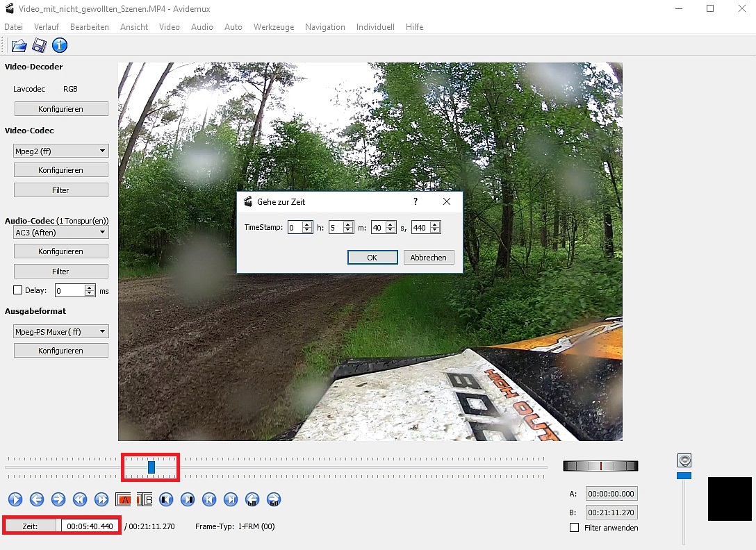Image resolution: width=756 pixels, height=550 pixels.
Task: Click Abbrechen to cancel the dialog
Action: pyautogui.click(x=429, y=258)
